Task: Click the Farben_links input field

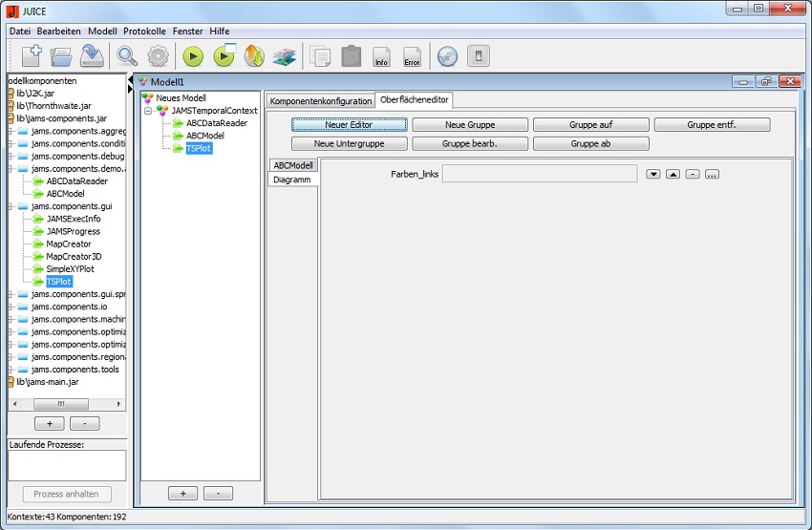Action: [539, 174]
